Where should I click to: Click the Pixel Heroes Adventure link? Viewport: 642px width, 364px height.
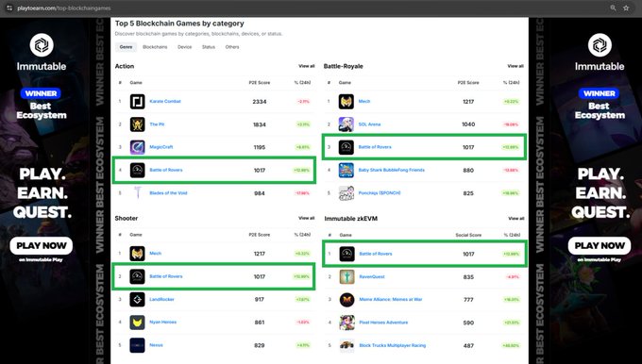click(383, 323)
